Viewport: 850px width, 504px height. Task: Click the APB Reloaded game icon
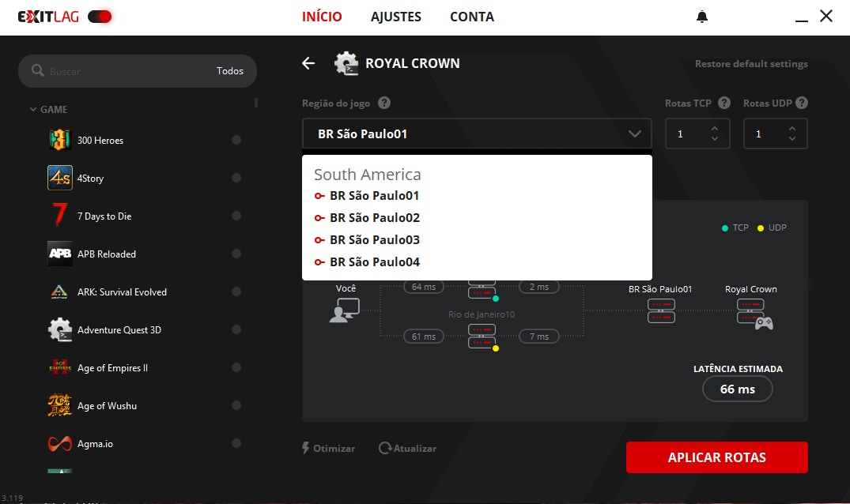pos(60,254)
